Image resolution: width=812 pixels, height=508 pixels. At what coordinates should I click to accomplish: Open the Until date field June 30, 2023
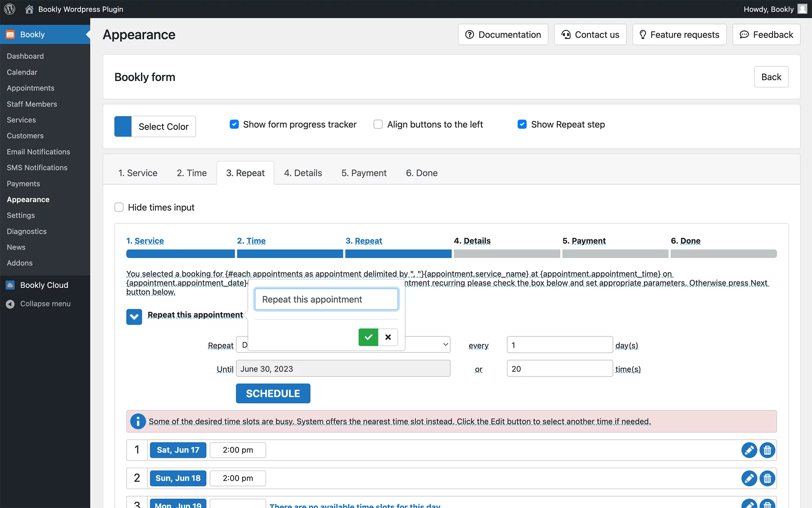point(343,369)
